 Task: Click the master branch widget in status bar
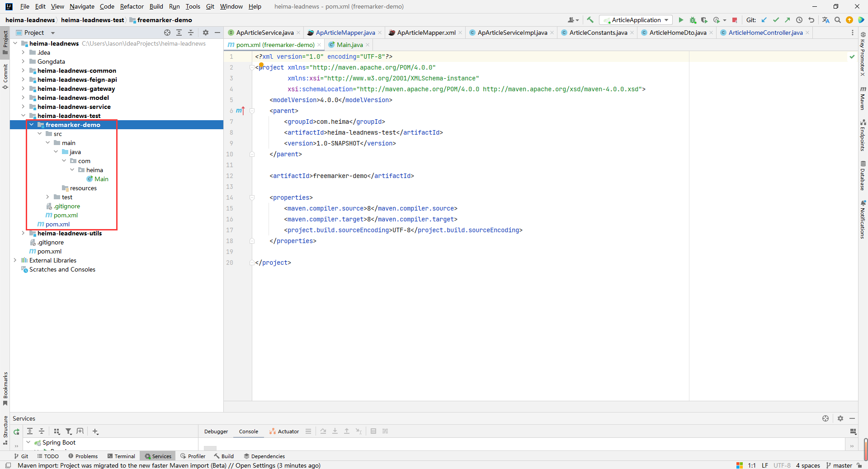(839, 465)
